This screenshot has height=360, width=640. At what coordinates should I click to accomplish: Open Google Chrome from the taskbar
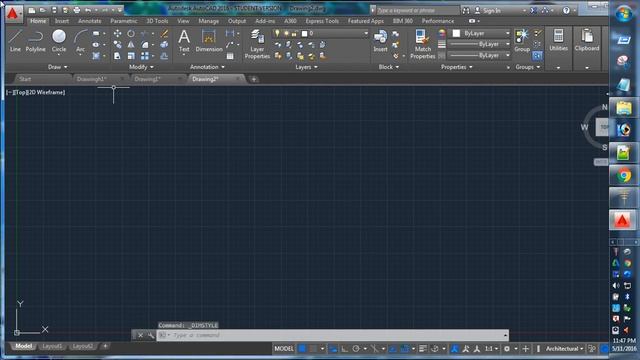coord(623,176)
